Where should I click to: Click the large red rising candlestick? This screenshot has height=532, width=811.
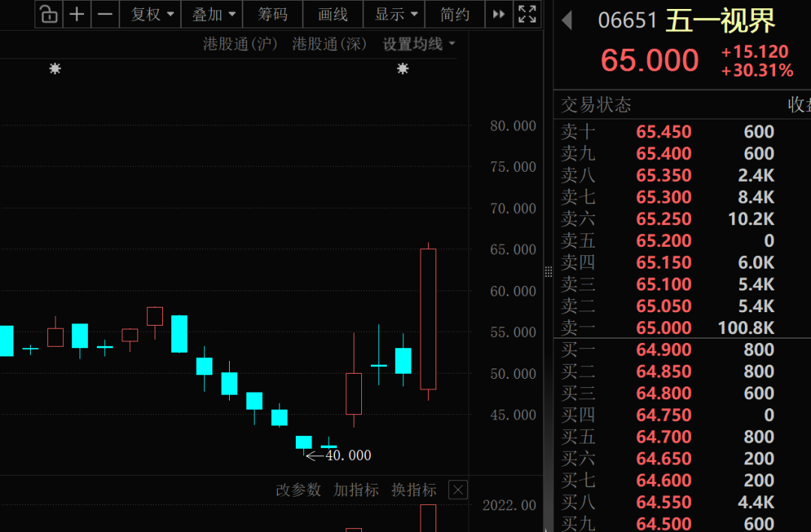[428, 319]
